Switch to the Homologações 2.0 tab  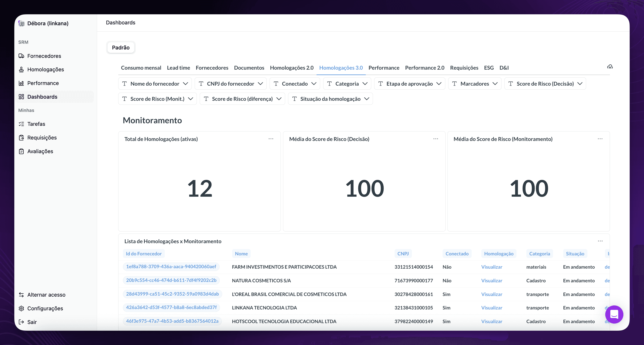[291, 68]
